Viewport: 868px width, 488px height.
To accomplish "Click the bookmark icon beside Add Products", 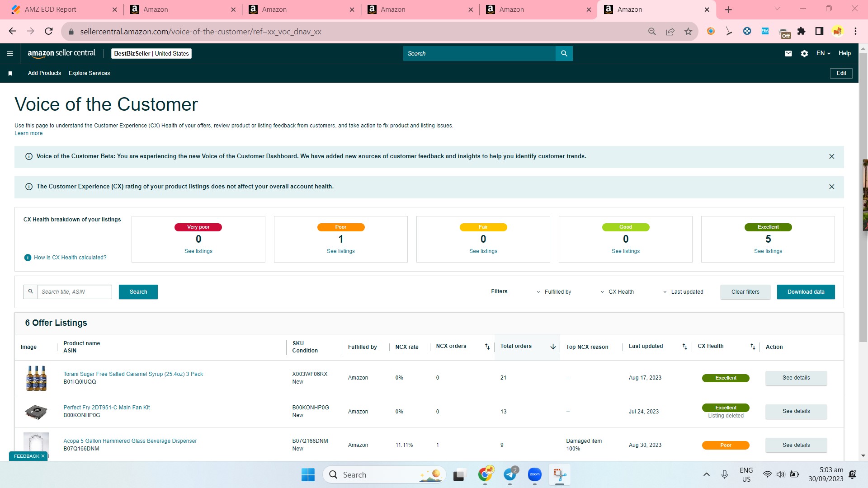I will coord(10,73).
